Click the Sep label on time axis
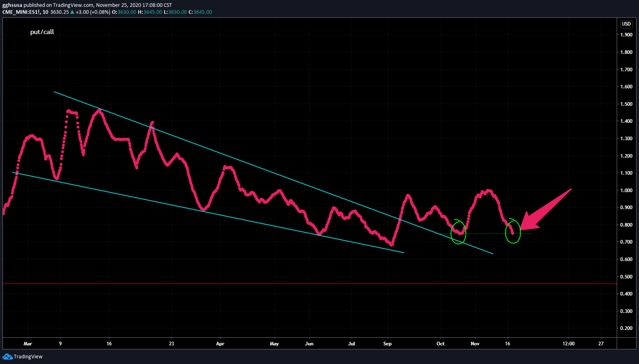The image size is (639, 364). coord(388,344)
